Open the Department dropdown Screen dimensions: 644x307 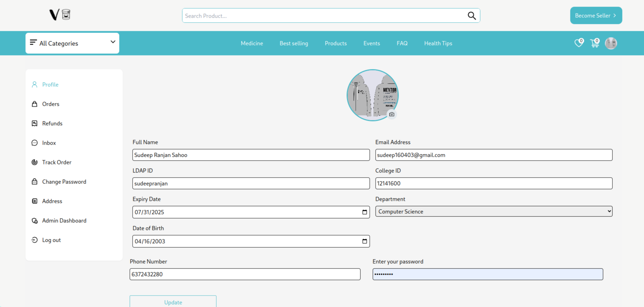coord(493,211)
